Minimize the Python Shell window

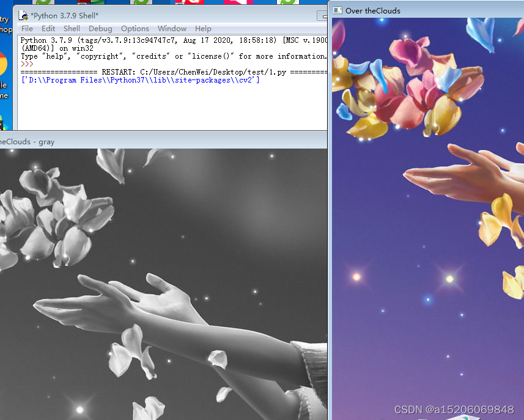(x=322, y=16)
